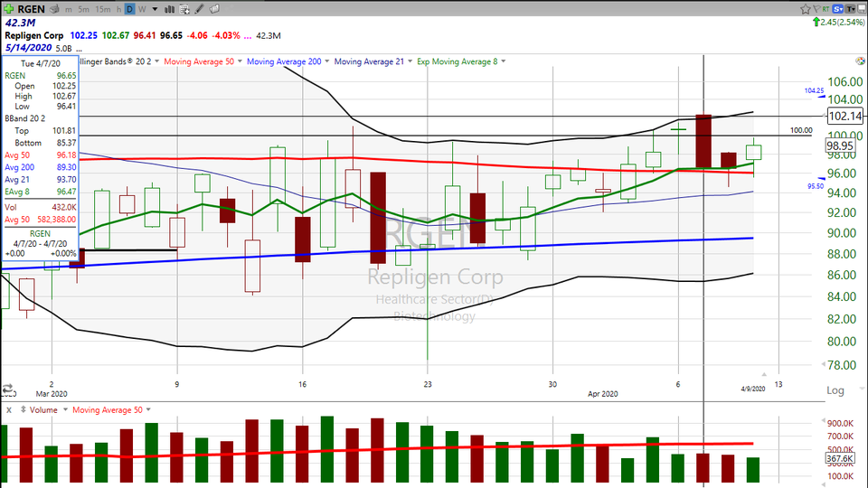
Task: Open the drawing tools pencil icon
Action: 199,9
